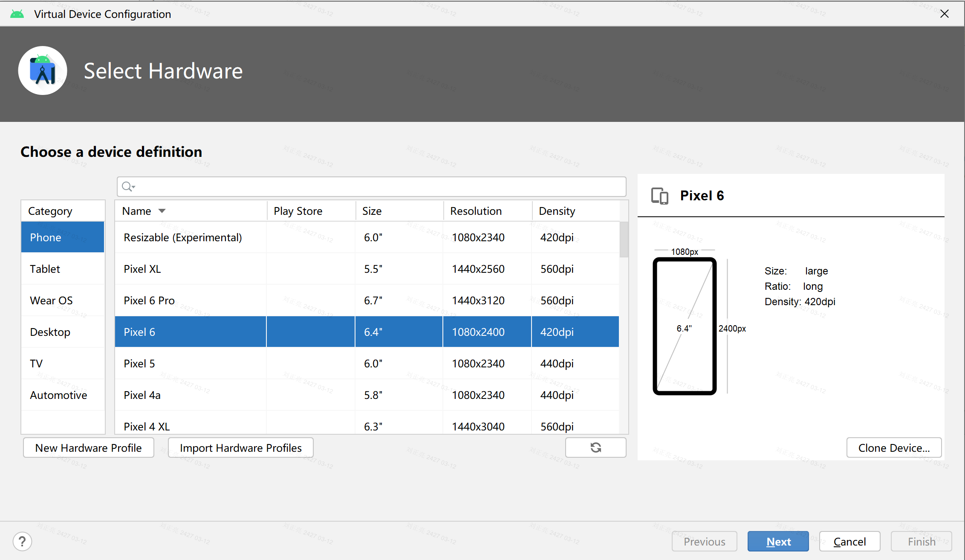Click the Cancel button

coord(850,541)
